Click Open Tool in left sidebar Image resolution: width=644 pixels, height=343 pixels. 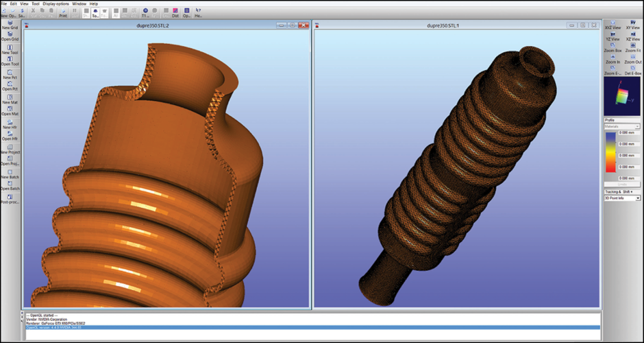[x=10, y=60]
